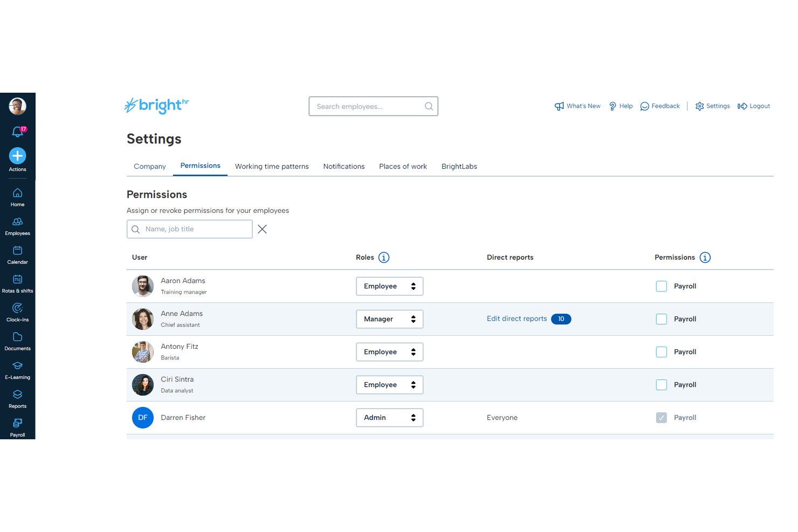
Task: Enable Payroll permission for Aaron Adams
Action: pos(662,286)
